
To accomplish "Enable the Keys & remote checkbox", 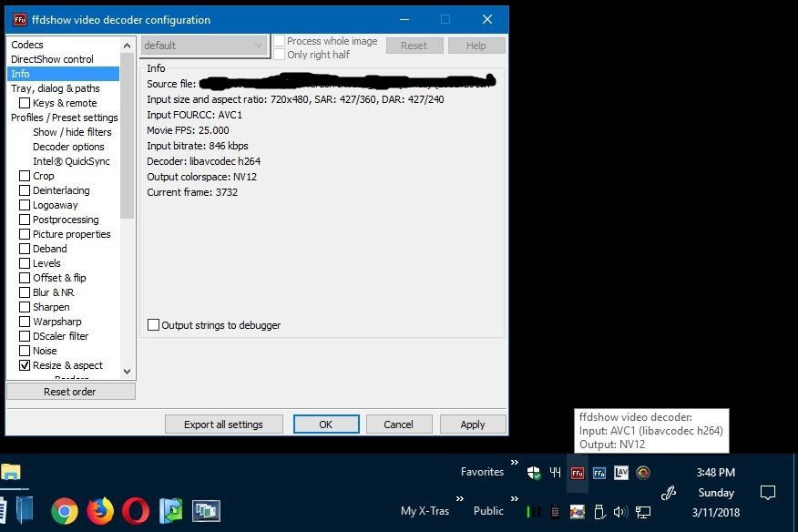I will [x=25, y=103].
